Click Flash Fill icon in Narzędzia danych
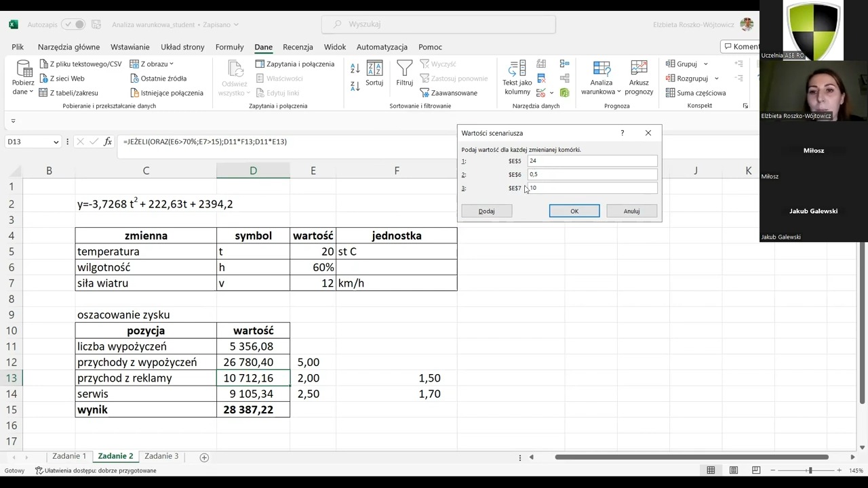 [x=541, y=64]
